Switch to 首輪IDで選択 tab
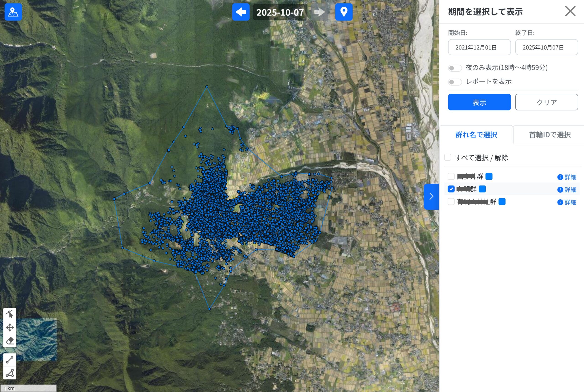584x392 pixels. click(x=550, y=135)
